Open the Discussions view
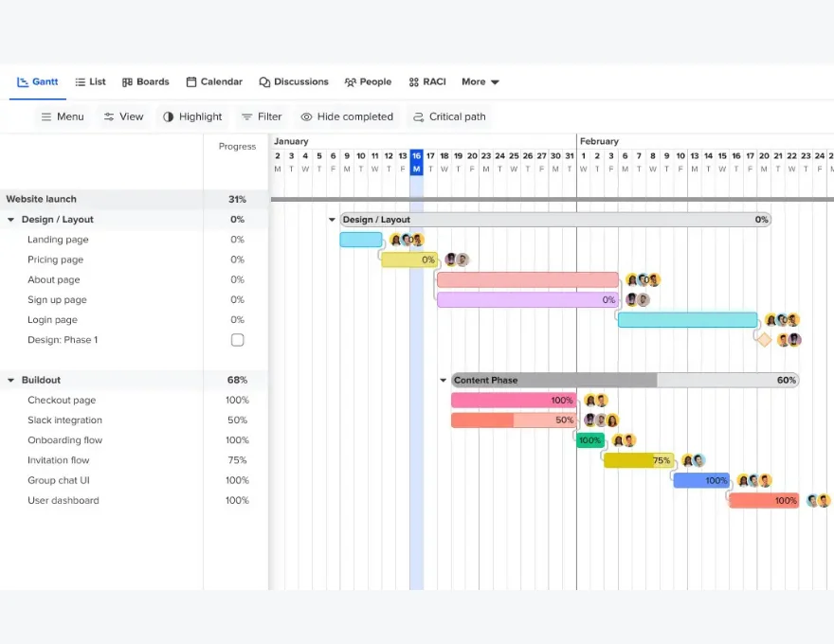The height and width of the screenshot is (644, 834). [293, 81]
